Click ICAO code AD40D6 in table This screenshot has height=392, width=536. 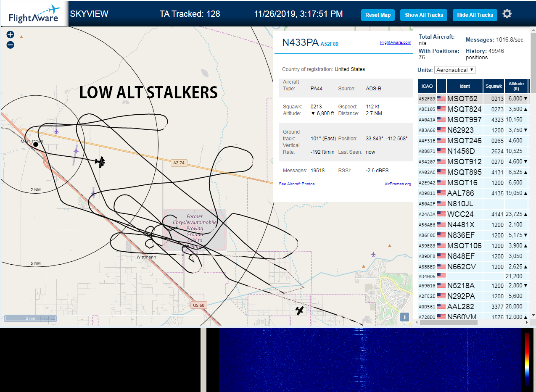click(x=426, y=276)
